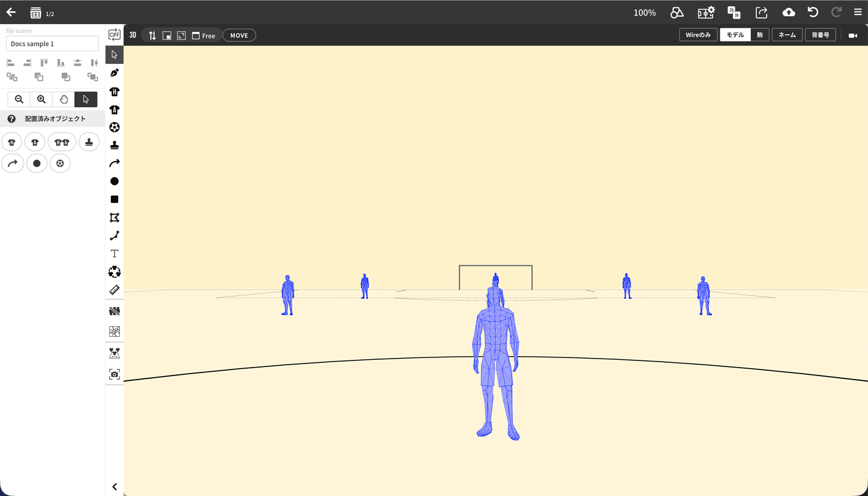Enable Wireのみ display mode
This screenshot has height=496, width=868.
(698, 35)
